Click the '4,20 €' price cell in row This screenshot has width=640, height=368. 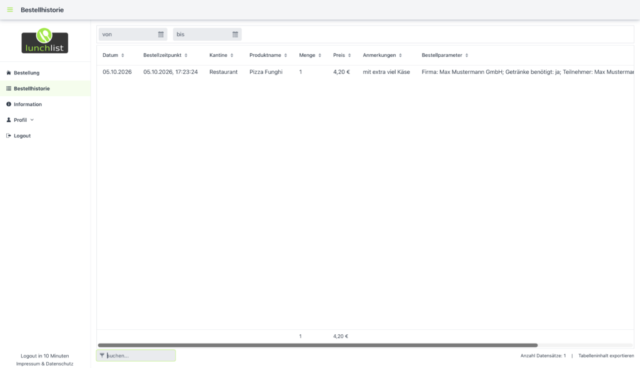tap(341, 72)
